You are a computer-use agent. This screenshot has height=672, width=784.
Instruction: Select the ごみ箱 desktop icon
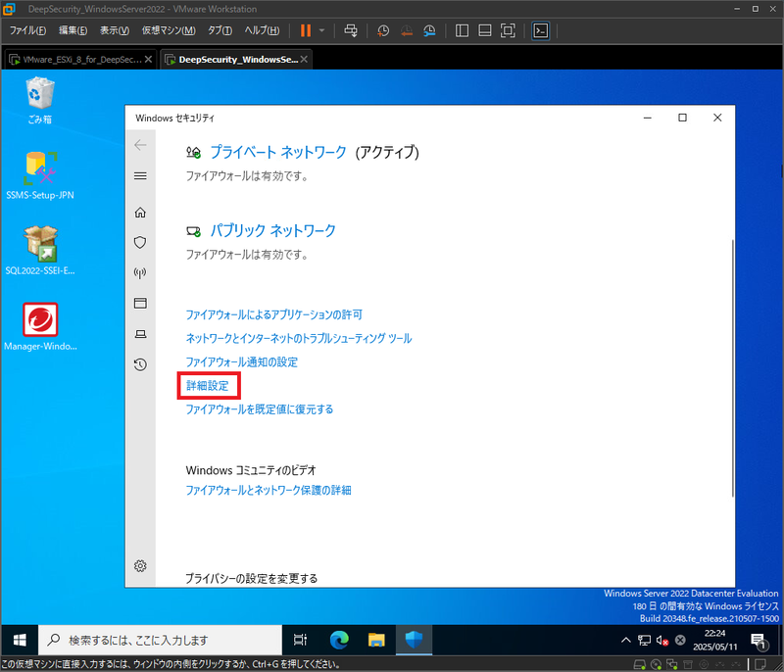coord(40,100)
